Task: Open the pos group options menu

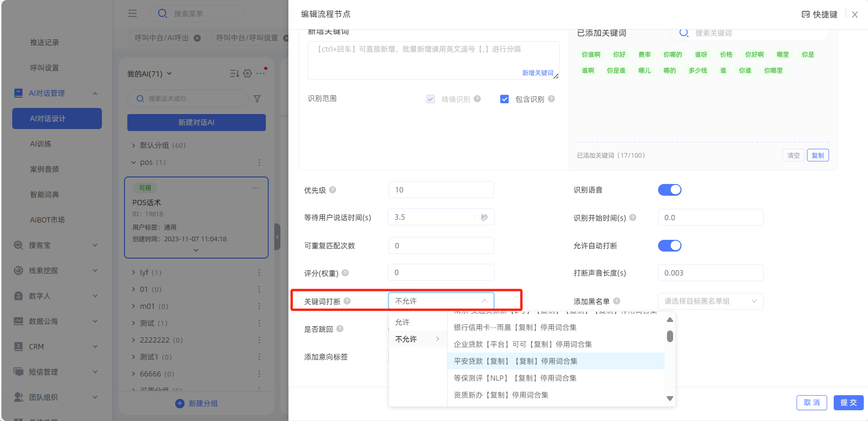Action: click(x=259, y=162)
